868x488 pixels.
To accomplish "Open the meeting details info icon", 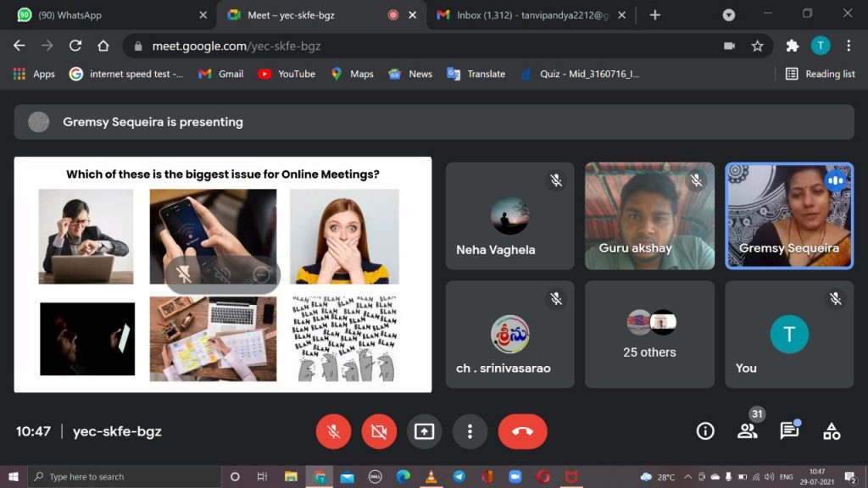I will pos(705,431).
